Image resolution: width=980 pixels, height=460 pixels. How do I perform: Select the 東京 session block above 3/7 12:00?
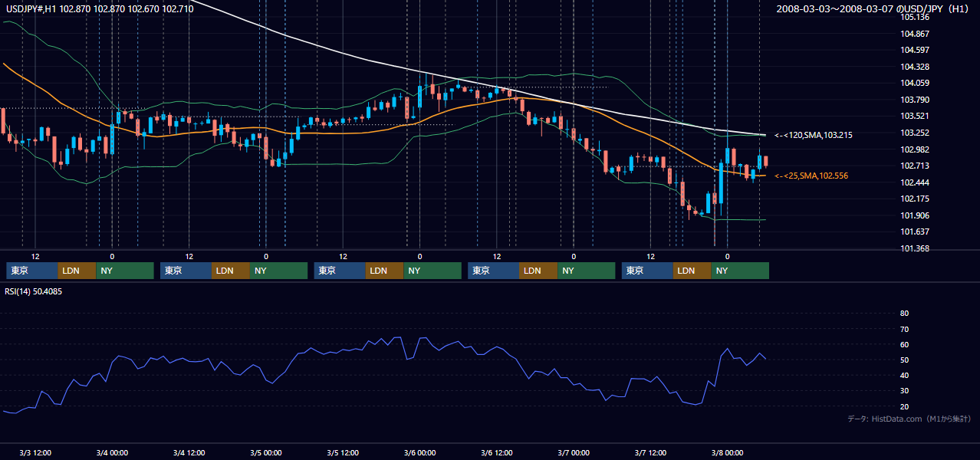pos(647,271)
